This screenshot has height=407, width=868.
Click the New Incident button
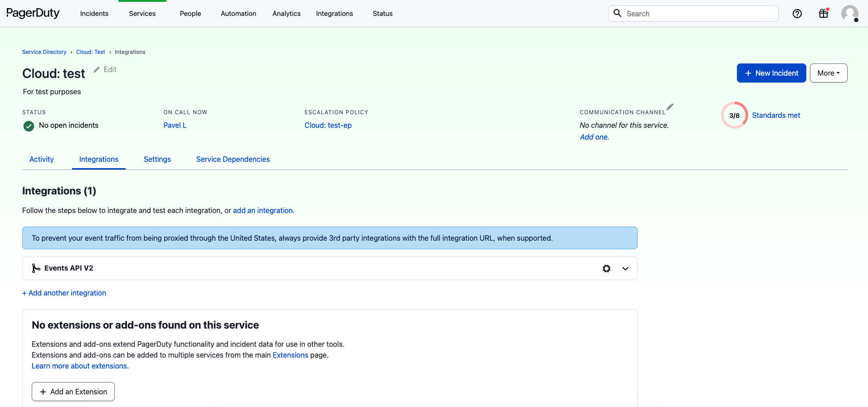pyautogui.click(x=771, y=73)
